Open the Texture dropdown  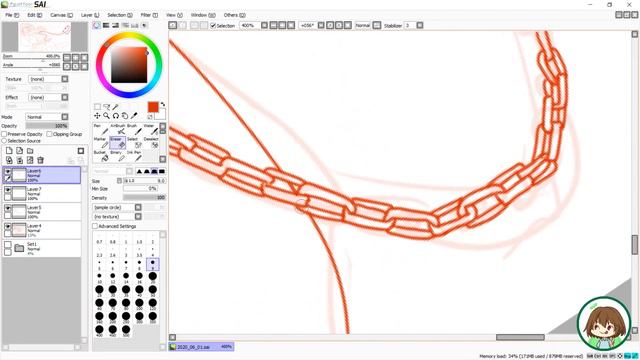(x=64, y=79)
